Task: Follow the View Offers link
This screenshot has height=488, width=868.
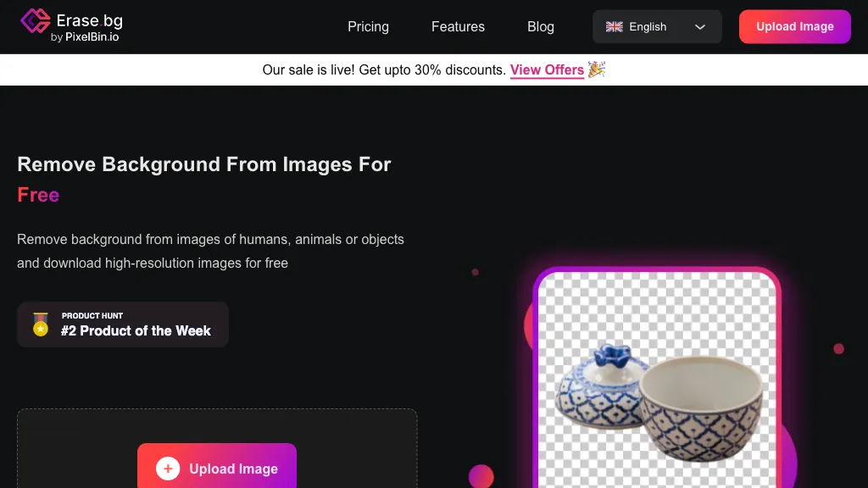Action: (x=547, y=70)
